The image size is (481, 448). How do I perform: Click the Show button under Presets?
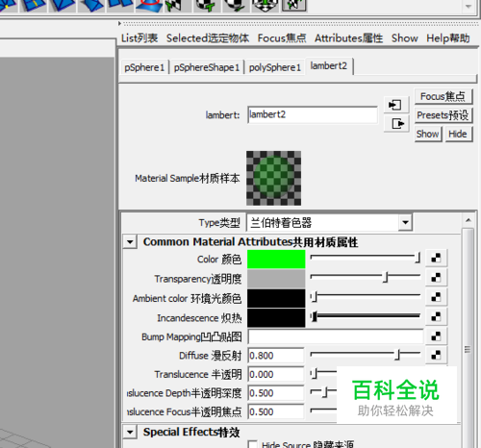click(428, 134)
